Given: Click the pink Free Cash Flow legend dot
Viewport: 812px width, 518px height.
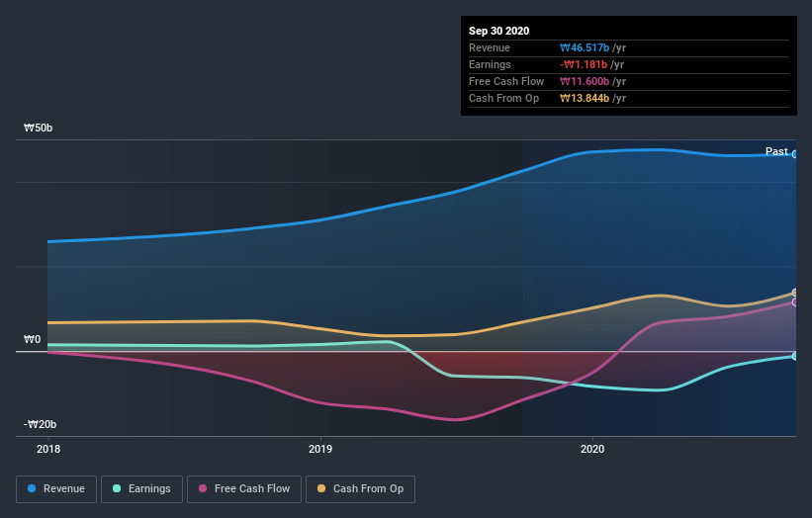Looking at the screenshot, I should coord(203,488).
